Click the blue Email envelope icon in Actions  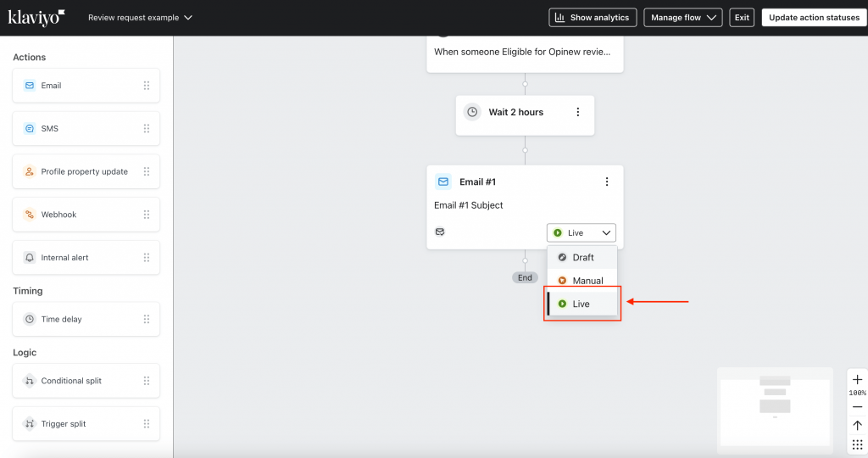[30, 86]
